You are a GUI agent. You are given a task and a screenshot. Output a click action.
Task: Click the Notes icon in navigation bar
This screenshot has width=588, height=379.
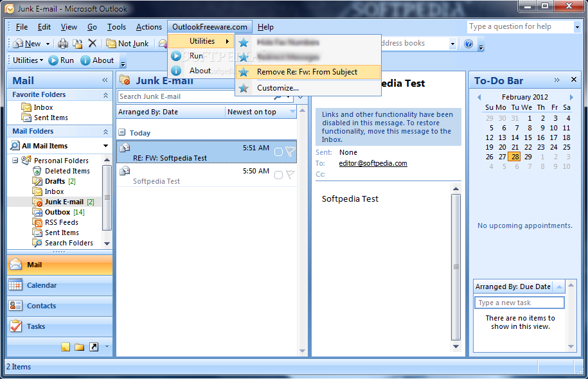point(66,347)
